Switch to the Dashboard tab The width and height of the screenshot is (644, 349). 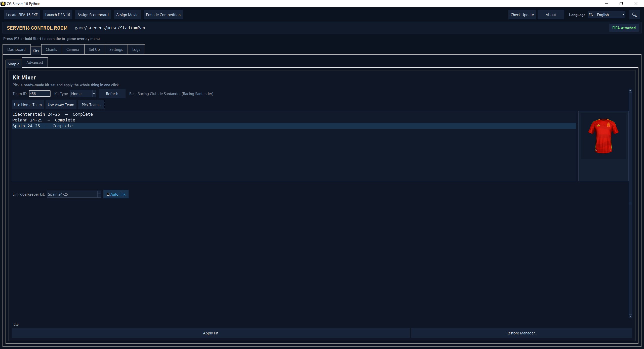click(16, 50)
